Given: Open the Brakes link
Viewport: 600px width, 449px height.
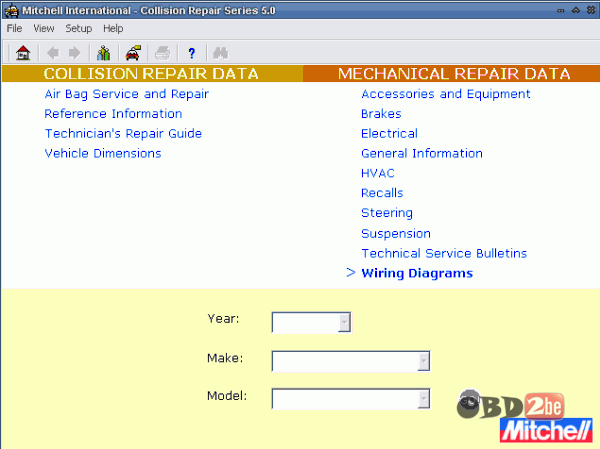Looking at the screenshot, I should (x=381, y=114).
